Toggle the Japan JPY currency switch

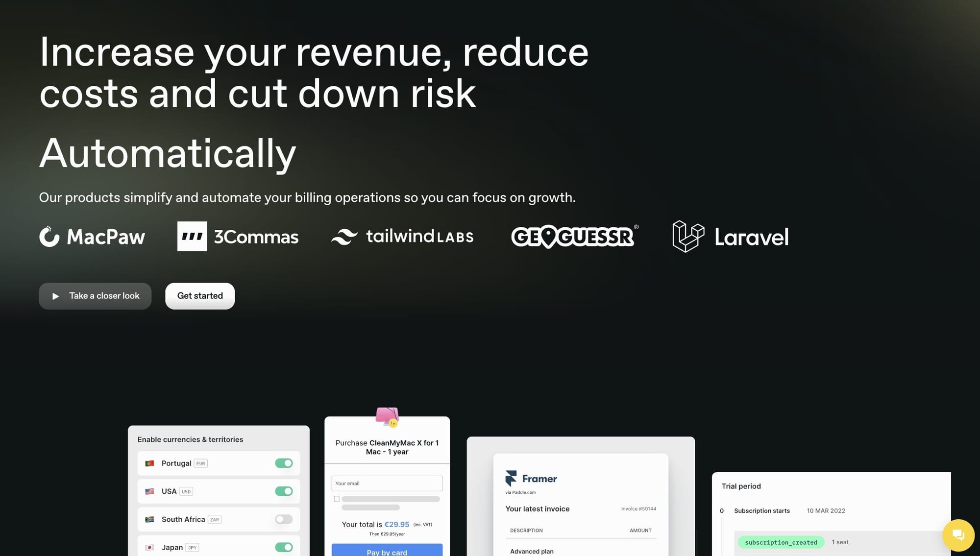pyautogui.click(x=284, y=547)
